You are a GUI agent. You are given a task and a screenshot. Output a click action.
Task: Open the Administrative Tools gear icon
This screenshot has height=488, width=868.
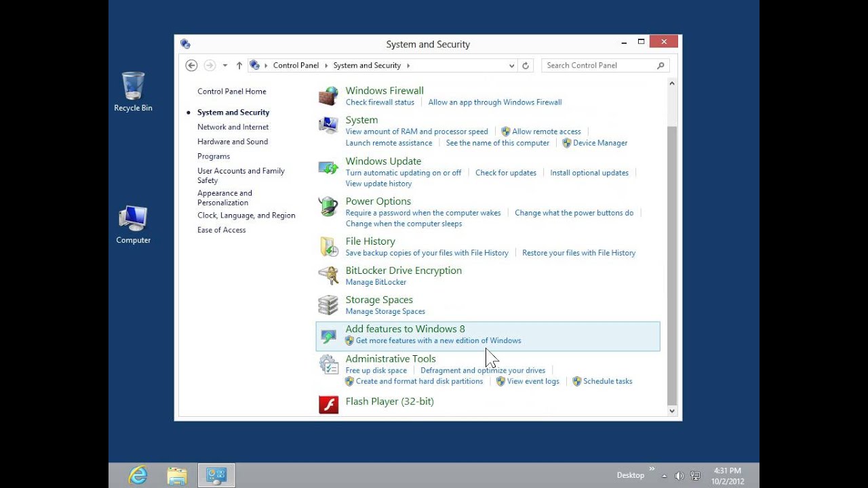pyautogui.click(x=328, y=365)
